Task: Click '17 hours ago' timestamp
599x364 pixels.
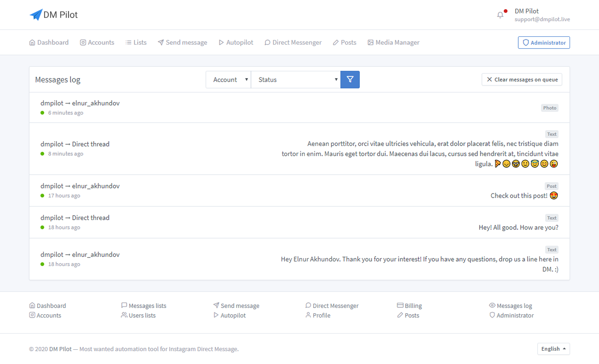Action: coord(64,196)
